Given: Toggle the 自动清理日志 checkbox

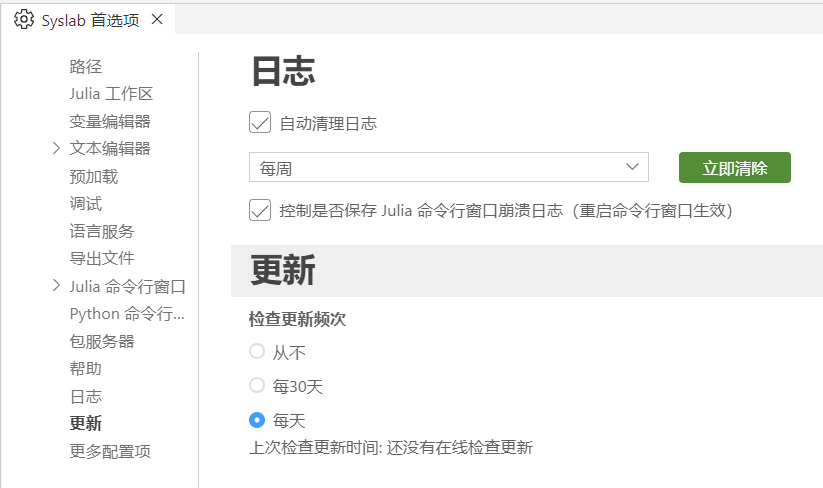Looking at the screenshot, I should (260, 122).
